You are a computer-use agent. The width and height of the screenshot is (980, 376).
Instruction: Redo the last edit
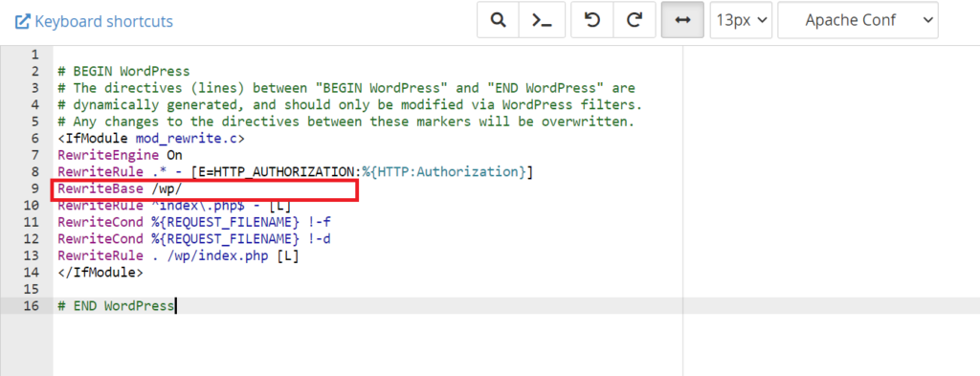[x=635, y=20]
